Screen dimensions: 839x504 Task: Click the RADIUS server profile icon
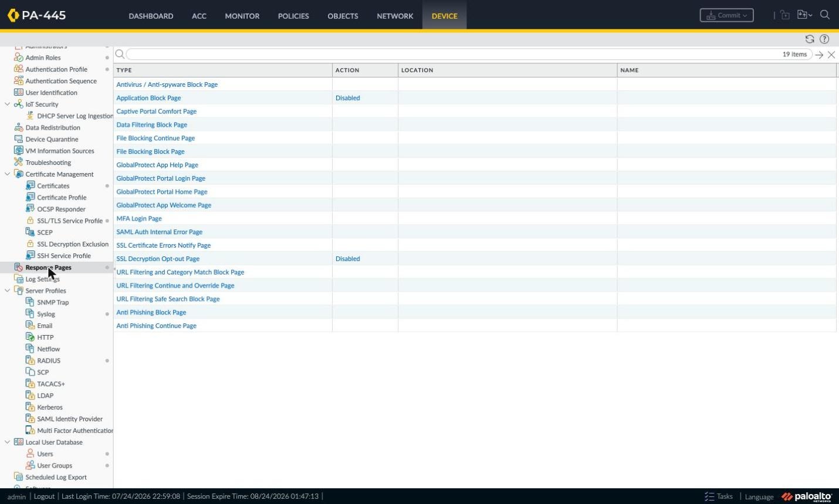(x=30, y=360)
